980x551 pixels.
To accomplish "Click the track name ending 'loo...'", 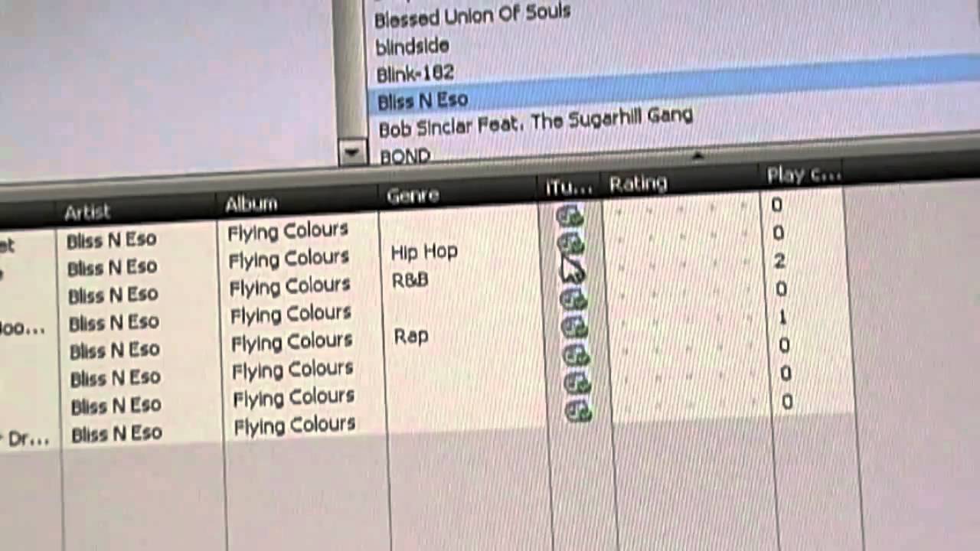I will coord(23,330).
